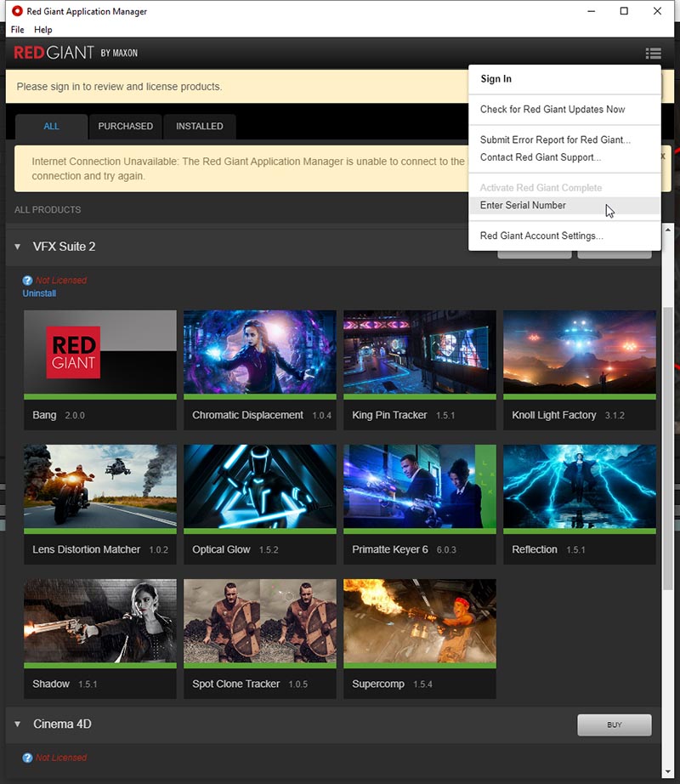Click the Shadow 1.5.1 label
The image size is (680, 784).
coord(65,685)
